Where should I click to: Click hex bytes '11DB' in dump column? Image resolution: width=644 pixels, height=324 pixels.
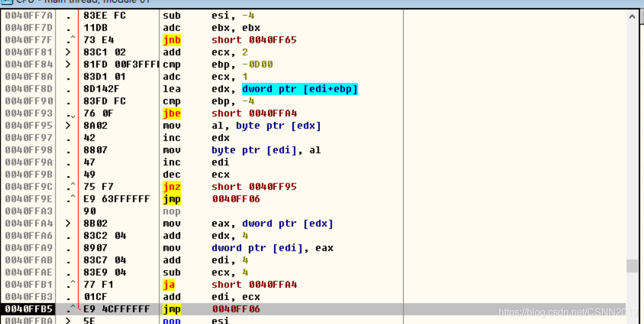[x=95, y=28]
